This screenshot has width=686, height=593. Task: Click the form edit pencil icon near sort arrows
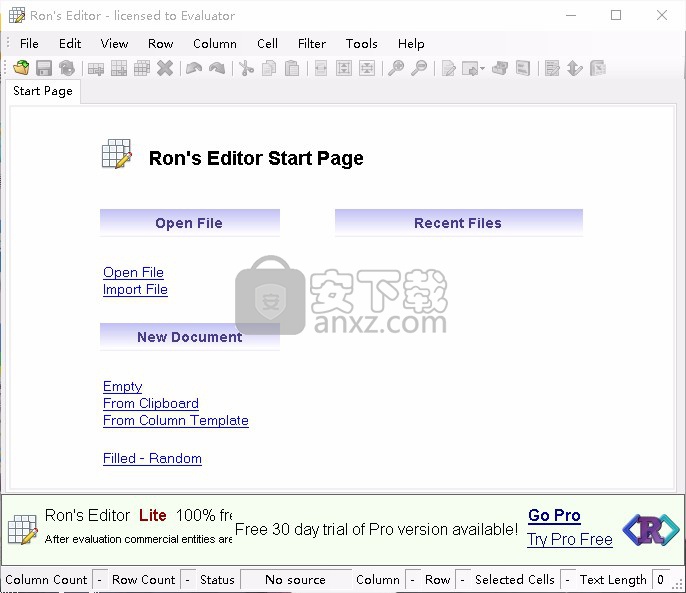[552, 68]
